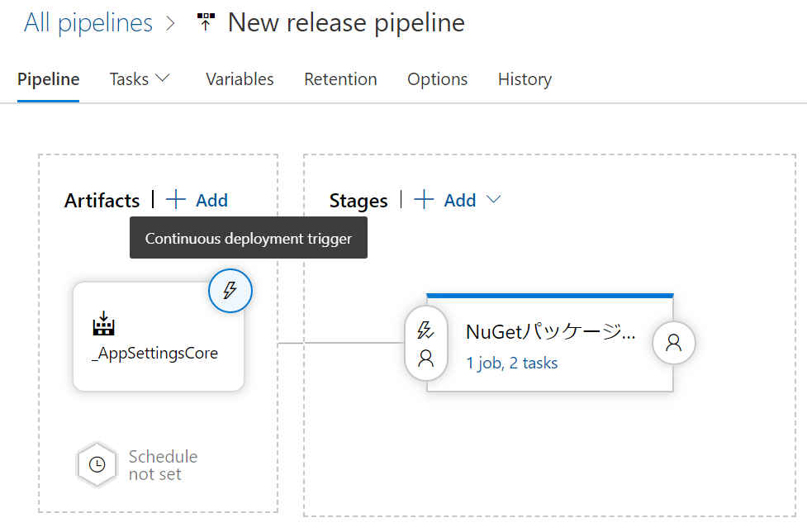Viewport: 807px width, 532px height.
Task: Select the Pipeline tab
Action: 48,79
